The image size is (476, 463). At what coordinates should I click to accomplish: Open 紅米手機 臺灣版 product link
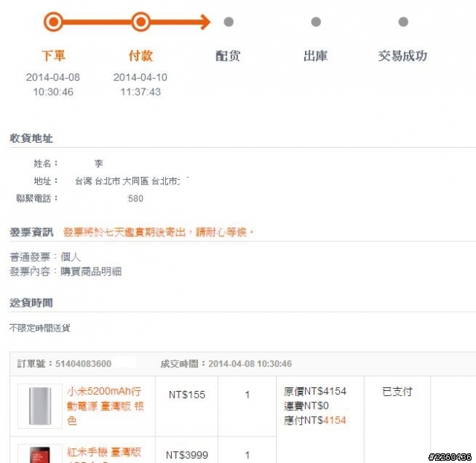tap(104, 453)
